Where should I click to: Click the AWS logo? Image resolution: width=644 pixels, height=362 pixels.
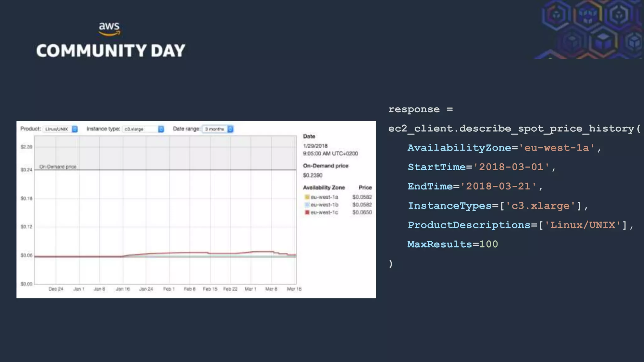[109, 29]
